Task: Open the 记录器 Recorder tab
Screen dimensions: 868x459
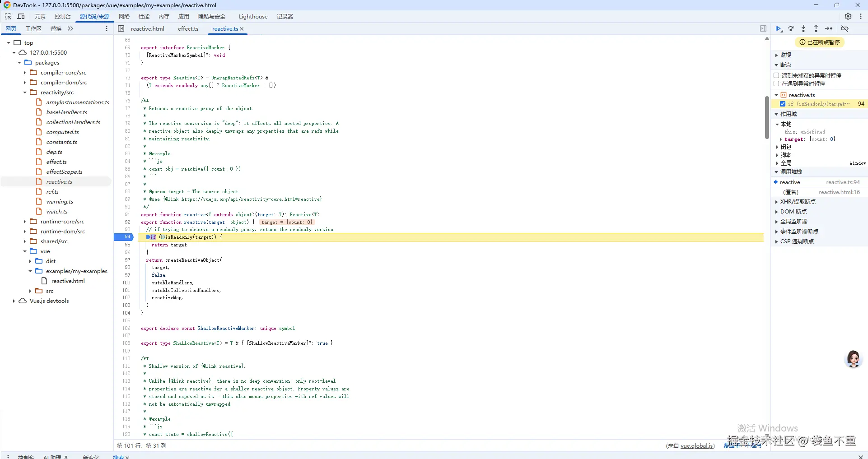Action: [285, 17]
